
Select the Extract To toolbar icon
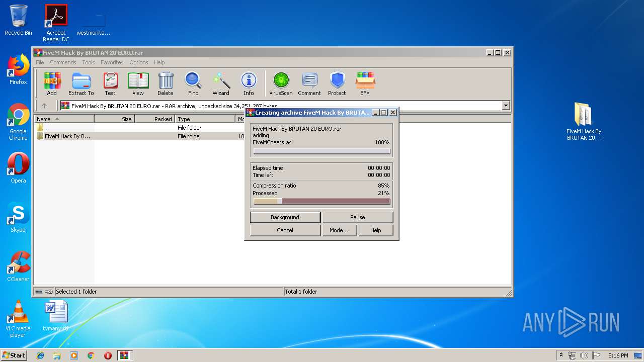coord(81,83)
